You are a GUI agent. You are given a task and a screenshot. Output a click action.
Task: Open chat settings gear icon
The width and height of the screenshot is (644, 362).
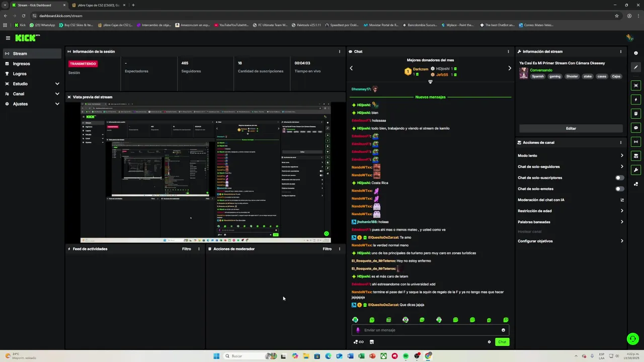pyautogui.click(x=489, y=342)
